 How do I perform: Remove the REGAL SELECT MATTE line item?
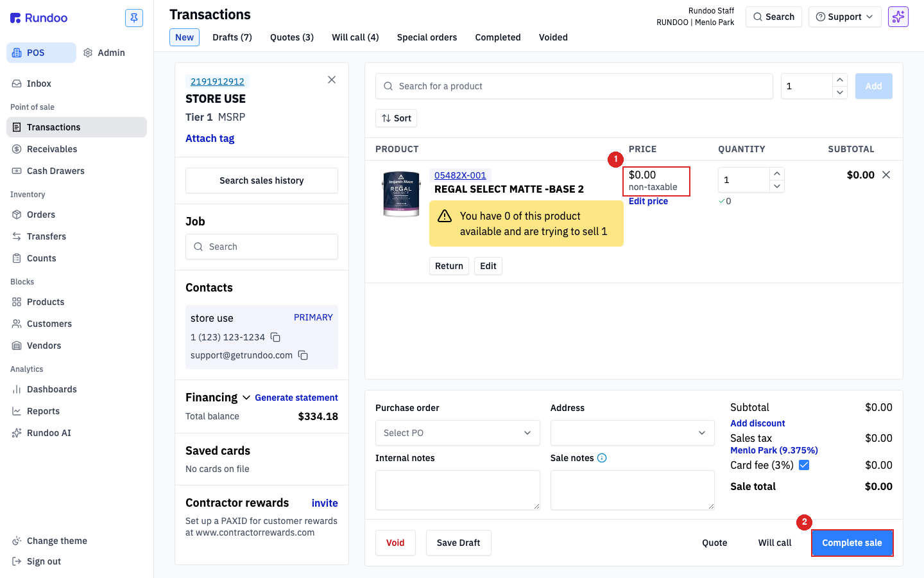point(886,175)
